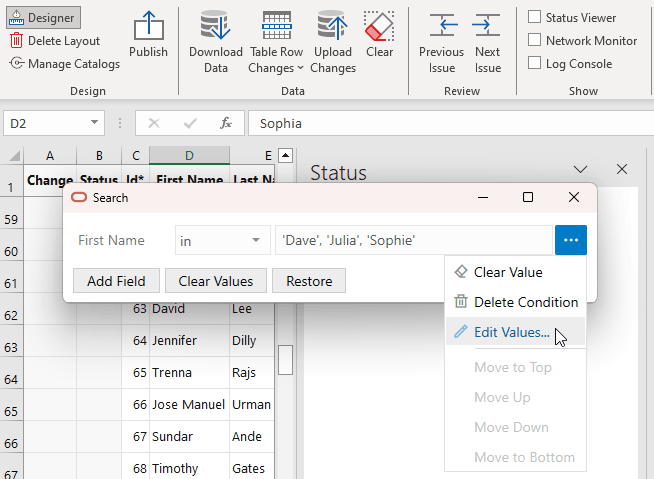Click the formula bar cancel X icon
Image resolution: width=654 pixels, height=479 pixels.
tap(154, 123)
